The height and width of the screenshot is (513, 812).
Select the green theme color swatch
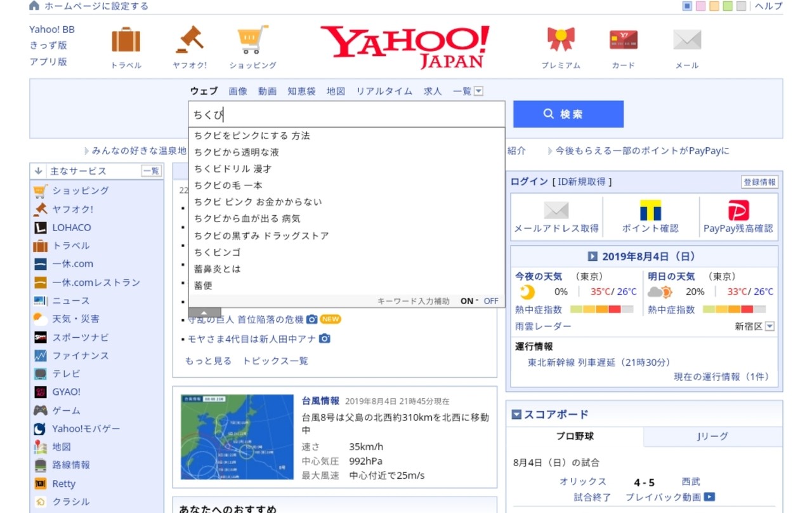point(728,6)
